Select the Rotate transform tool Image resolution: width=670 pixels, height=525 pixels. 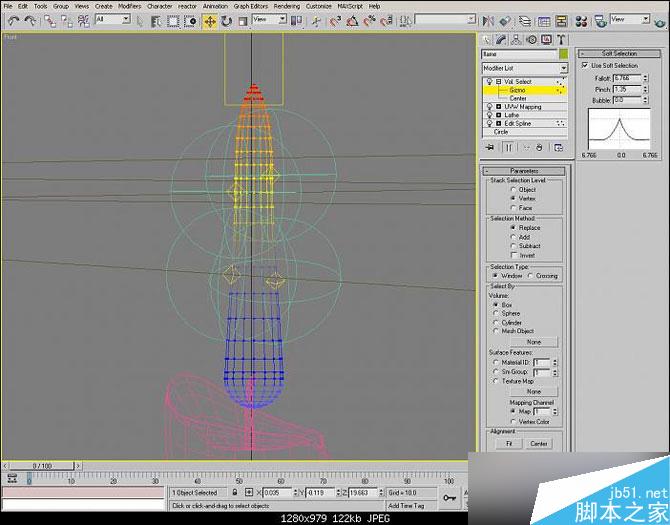(x=225, y=20)
